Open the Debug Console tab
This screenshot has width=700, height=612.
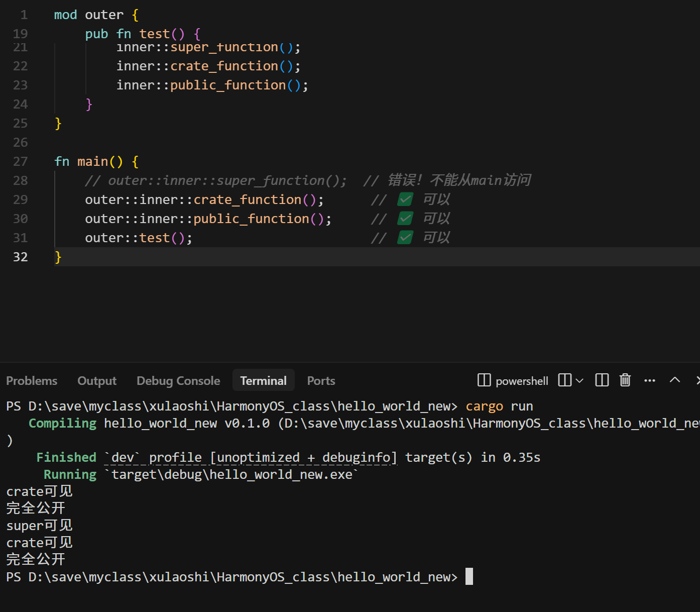(178, 381)
